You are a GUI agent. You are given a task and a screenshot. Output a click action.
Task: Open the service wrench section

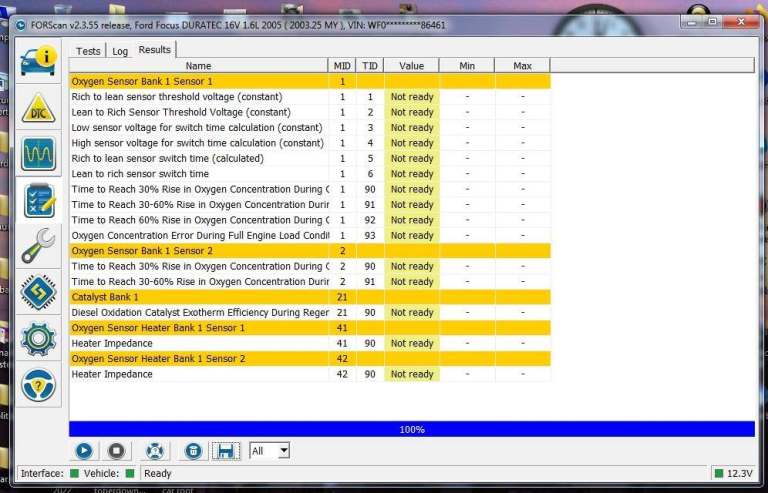tap(38, 246)
